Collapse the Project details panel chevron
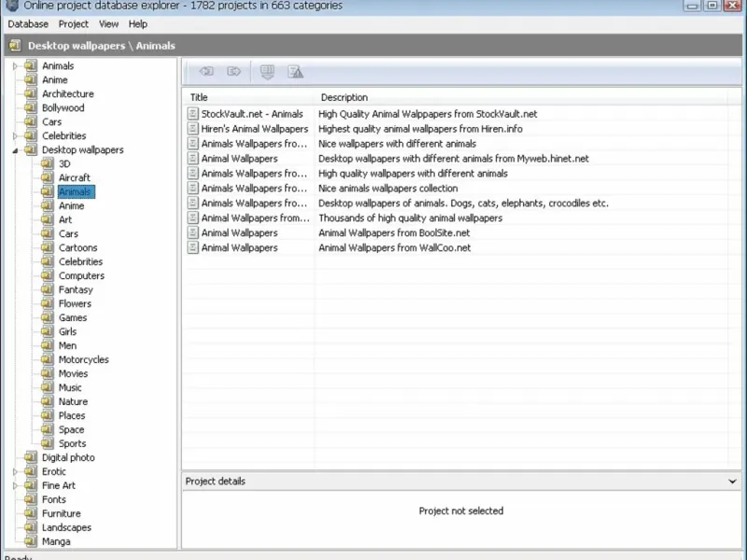The image size is (747, 560). [x=732, y=482]
